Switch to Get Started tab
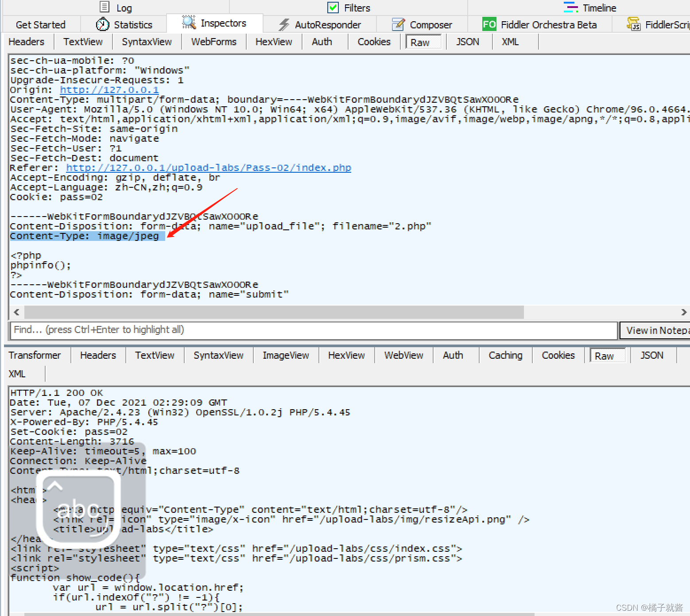Image resolution: width=690 pixels, height=616 pixels. click(41, 25)
